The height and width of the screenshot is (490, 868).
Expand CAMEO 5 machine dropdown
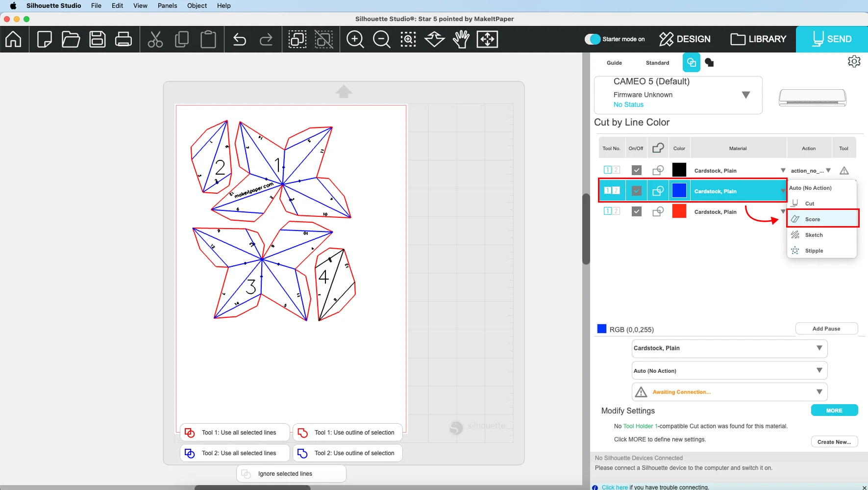point(746,95)
